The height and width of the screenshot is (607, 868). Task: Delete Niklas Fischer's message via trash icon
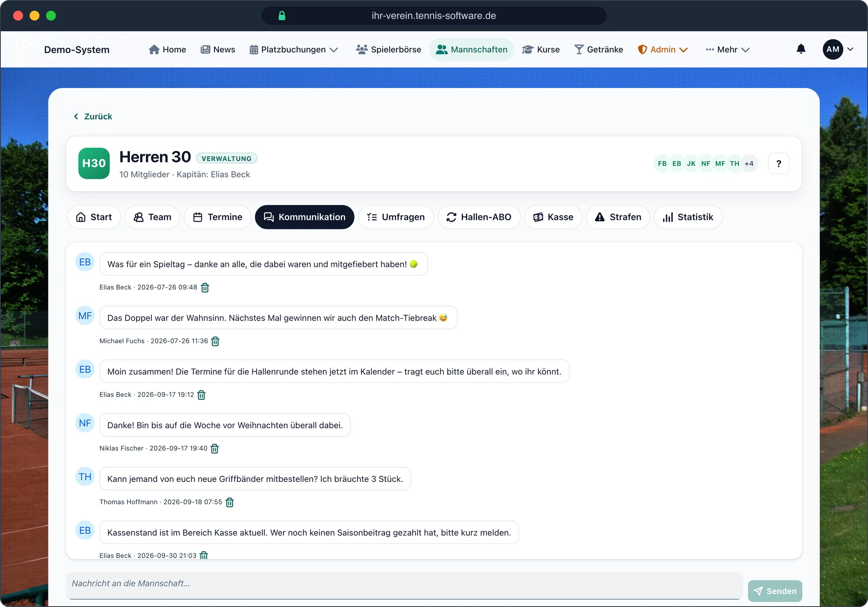215,449
